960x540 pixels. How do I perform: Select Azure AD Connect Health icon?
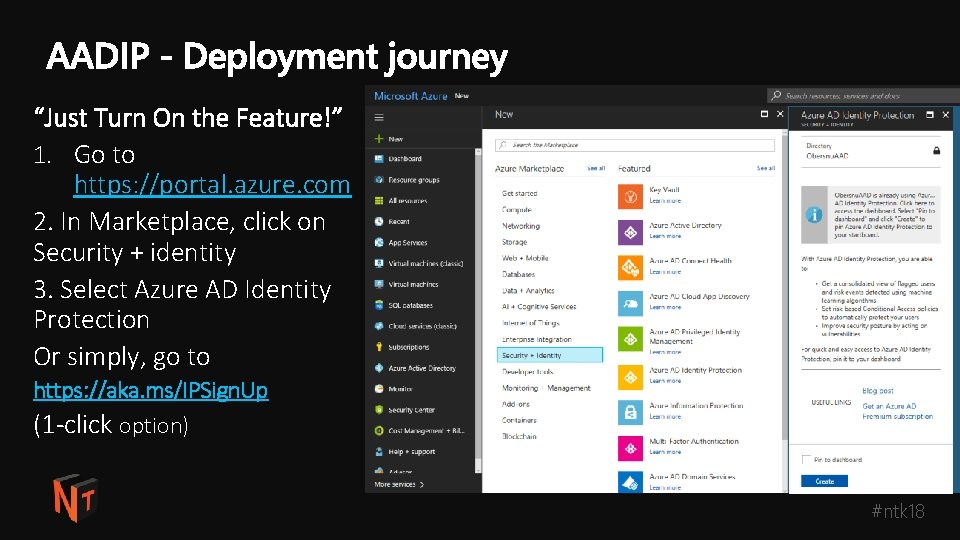630,268
